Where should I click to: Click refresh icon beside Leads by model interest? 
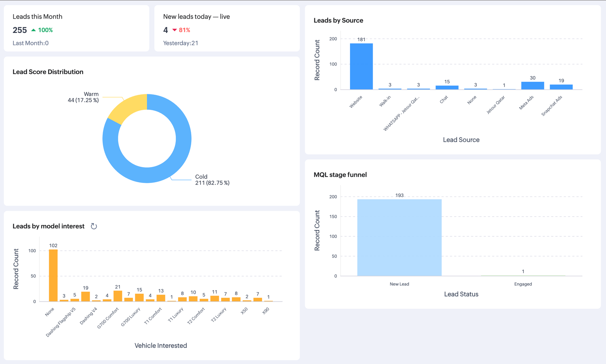(94, 226)
